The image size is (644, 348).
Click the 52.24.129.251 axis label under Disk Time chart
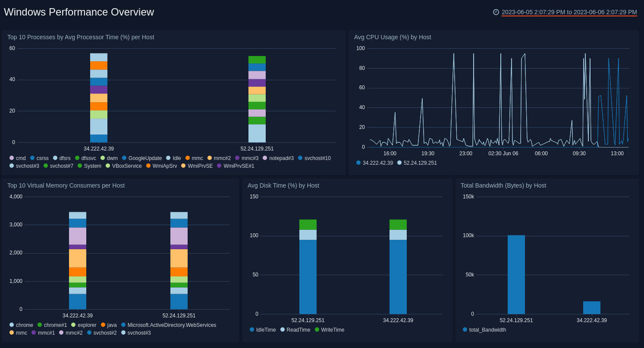coord(308,320)
